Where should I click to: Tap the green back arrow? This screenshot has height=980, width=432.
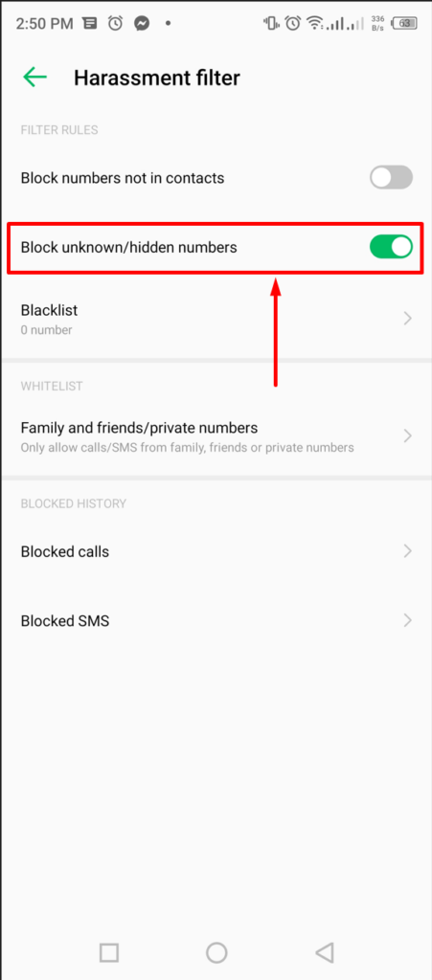(x=35, y=78)
